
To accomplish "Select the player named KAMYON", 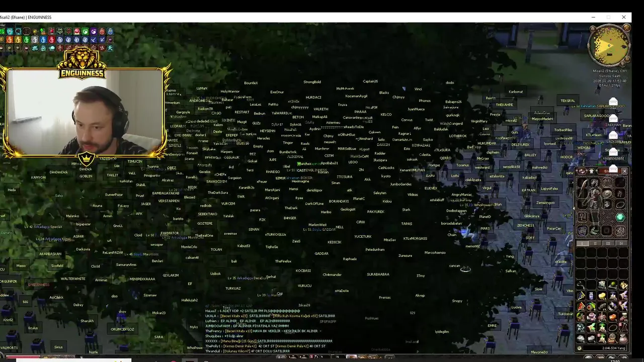I will pos(38,177).
